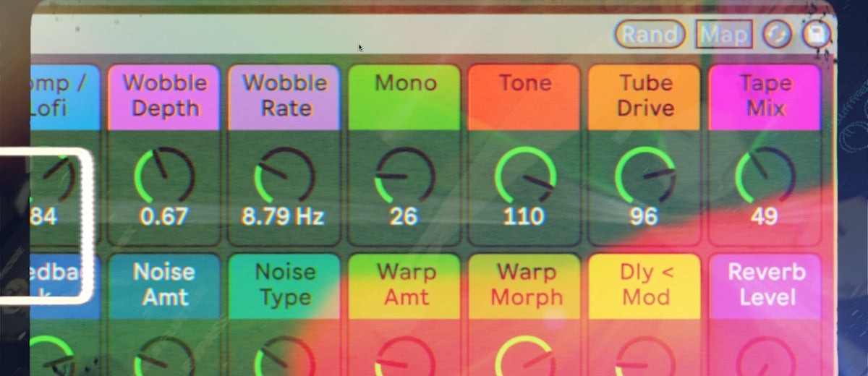The height and width of the screenshot is (376, 868).
Task: Click the Tape Mix knob
Action: [765, 176]
